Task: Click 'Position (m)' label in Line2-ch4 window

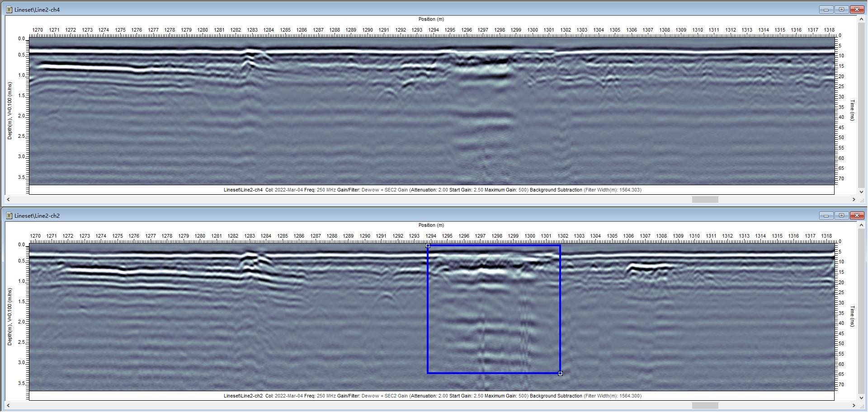Action: [431, 19]
